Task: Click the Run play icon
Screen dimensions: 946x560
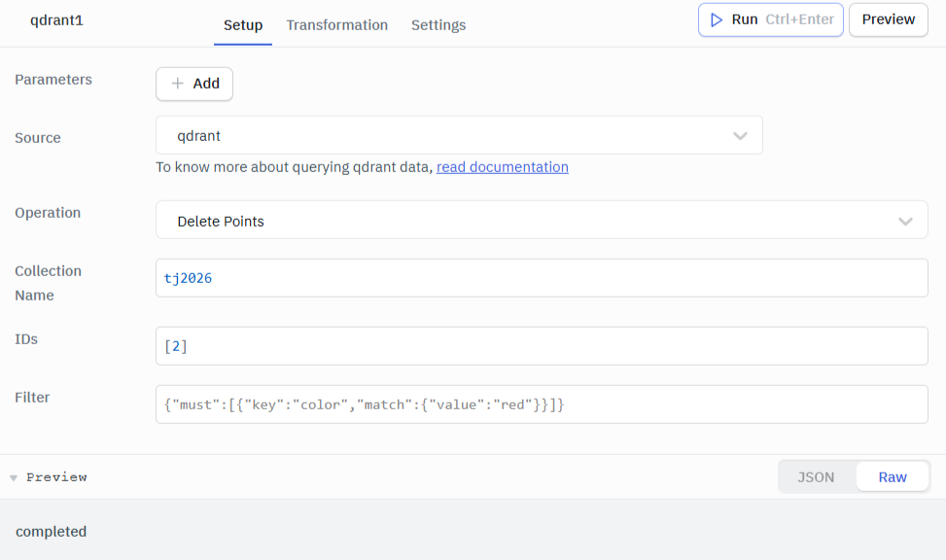Action: (717, 19)
